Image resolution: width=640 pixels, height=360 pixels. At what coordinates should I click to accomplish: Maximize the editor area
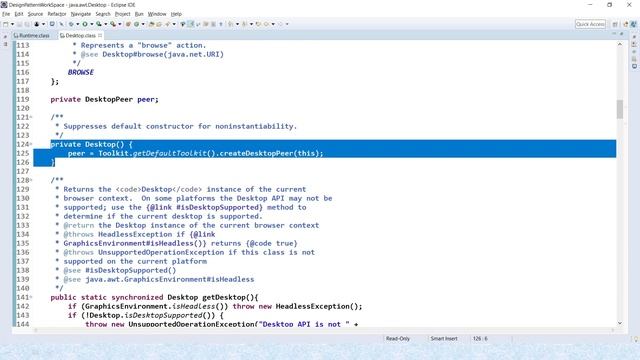coord(622,34)
